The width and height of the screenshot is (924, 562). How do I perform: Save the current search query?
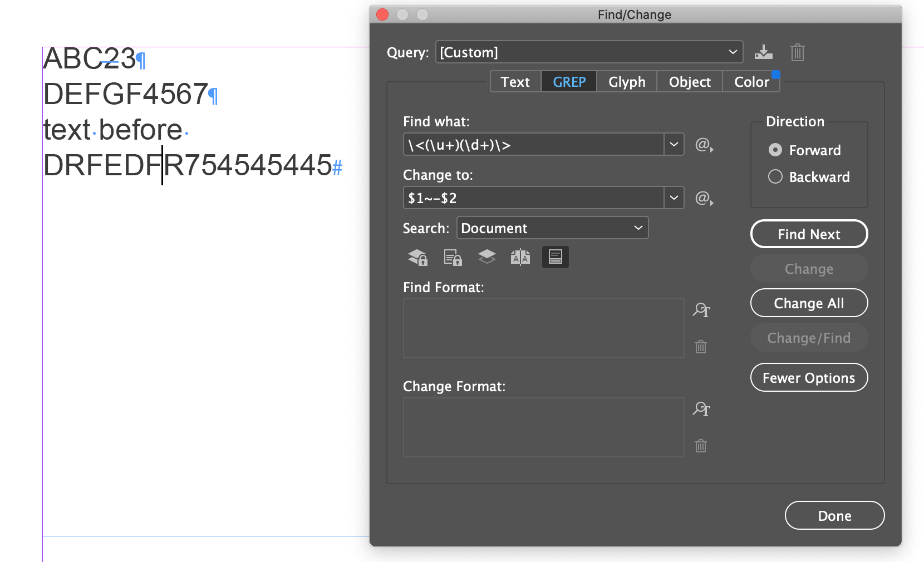pyautogui.click(x=763, y=52)
